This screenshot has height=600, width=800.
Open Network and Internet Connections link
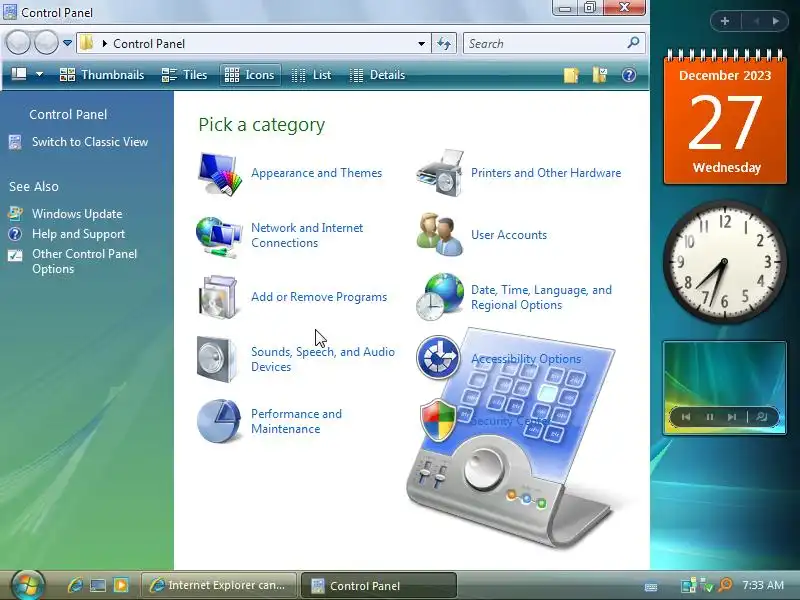pyautogui.click(x=307, y=235)
